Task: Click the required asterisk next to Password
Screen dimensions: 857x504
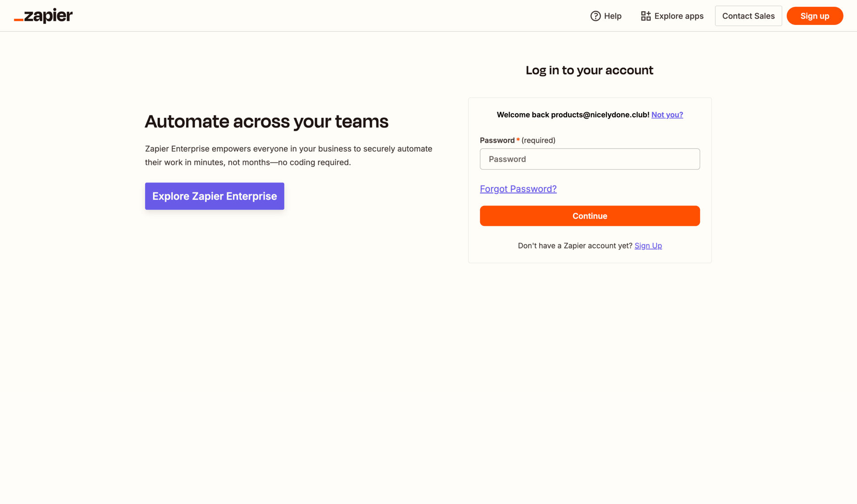Action: tap(518, 139)
